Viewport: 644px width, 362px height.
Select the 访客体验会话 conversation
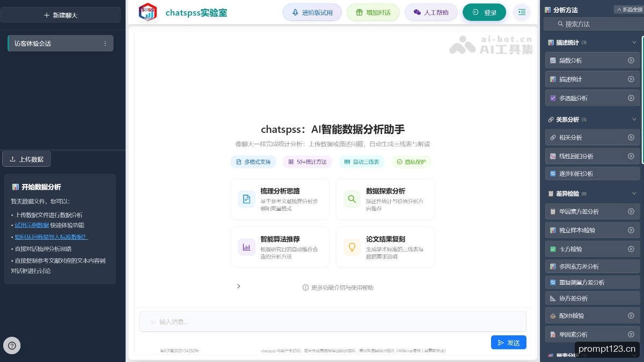[x=61, y=43]
